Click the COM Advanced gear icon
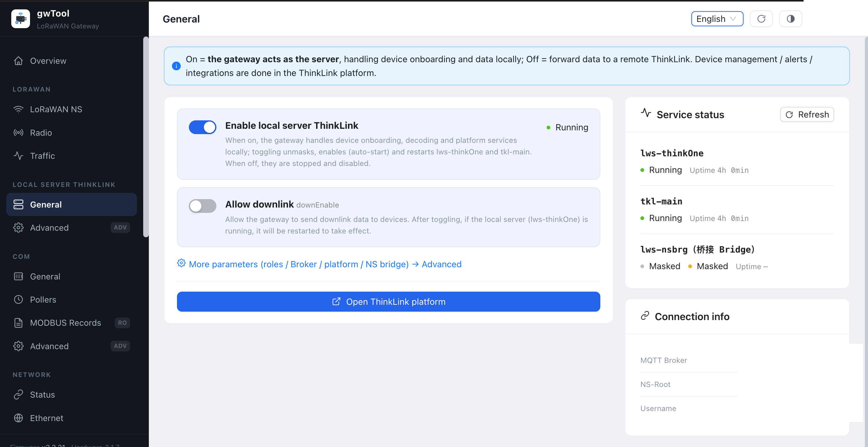The width and height of the screenshot is (868, 447). (18, 346)
